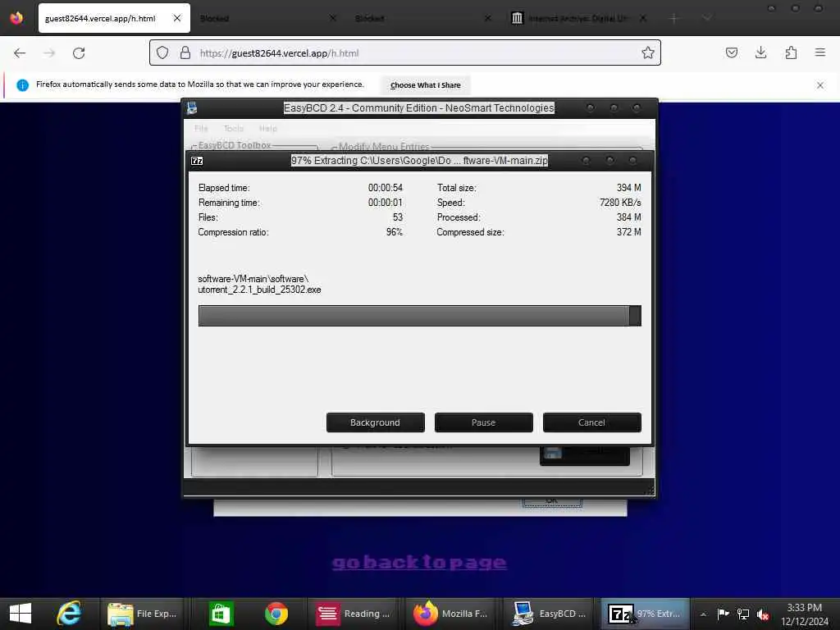
Task: Open the Save to Pocket icon
Action: pyautogui.click(x=731, y=52)
